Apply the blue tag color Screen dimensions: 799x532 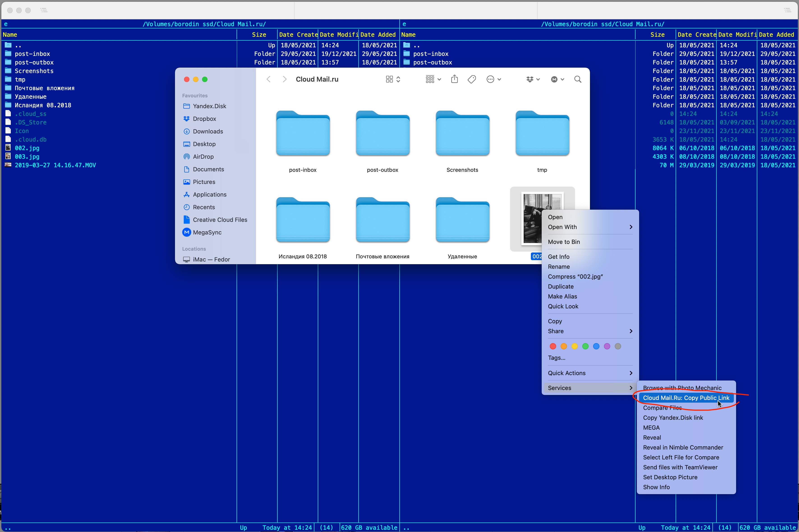pos(596,346)
